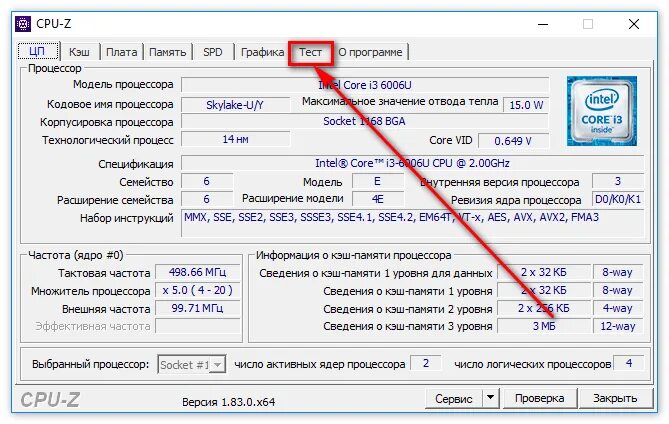Click the CPU-Z app icon in title bar

point(23,24)
